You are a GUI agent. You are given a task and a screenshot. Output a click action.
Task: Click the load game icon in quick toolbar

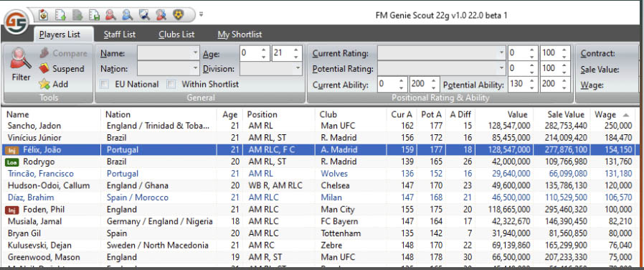coord(44,15)
